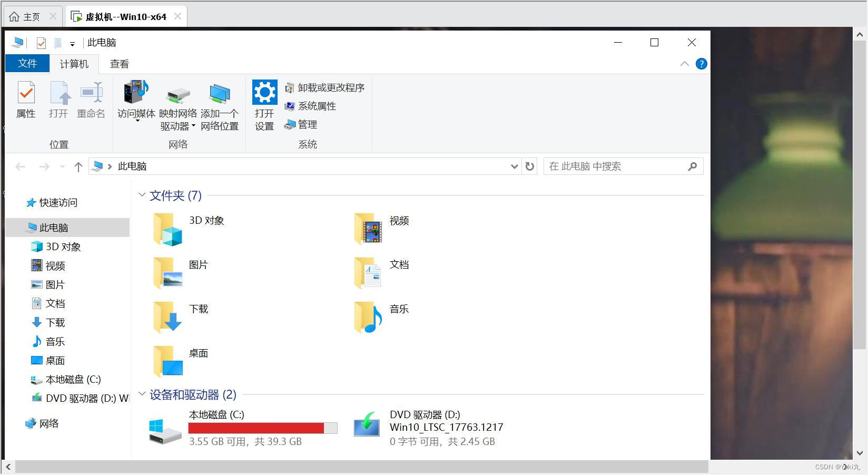Click the window icon in title bar
The height and width of the screenshot is (475, 868).
(x=18, y=43)
